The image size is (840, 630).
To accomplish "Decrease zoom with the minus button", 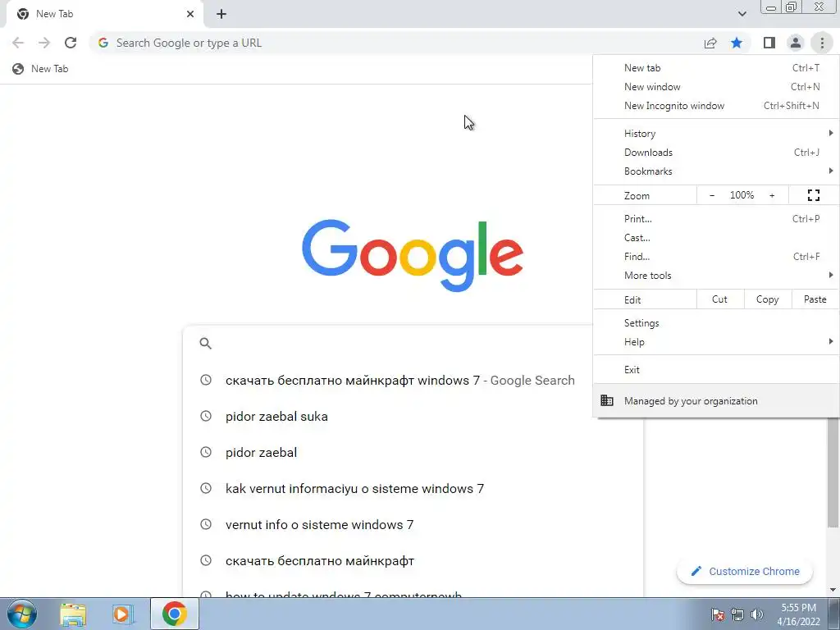I will [712, 195].
